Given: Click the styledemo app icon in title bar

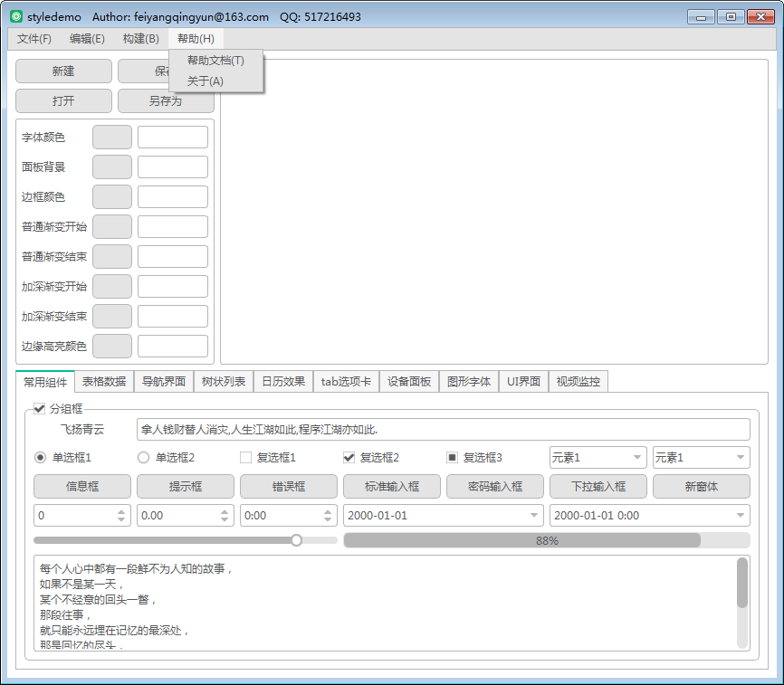Looking at the screenshot, I should click(16, 16).
